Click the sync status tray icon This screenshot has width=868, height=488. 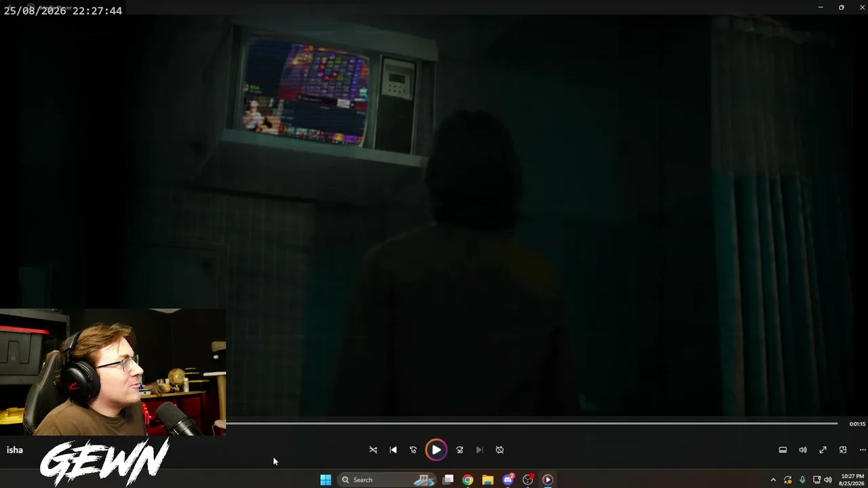pos(788,480)
